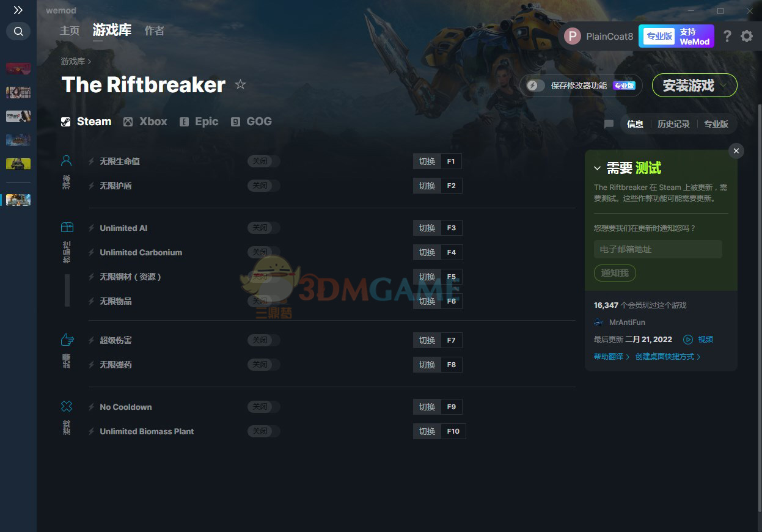Click 电子邮箱地址 input field
The image size is (762, 532).
point(658,249)
